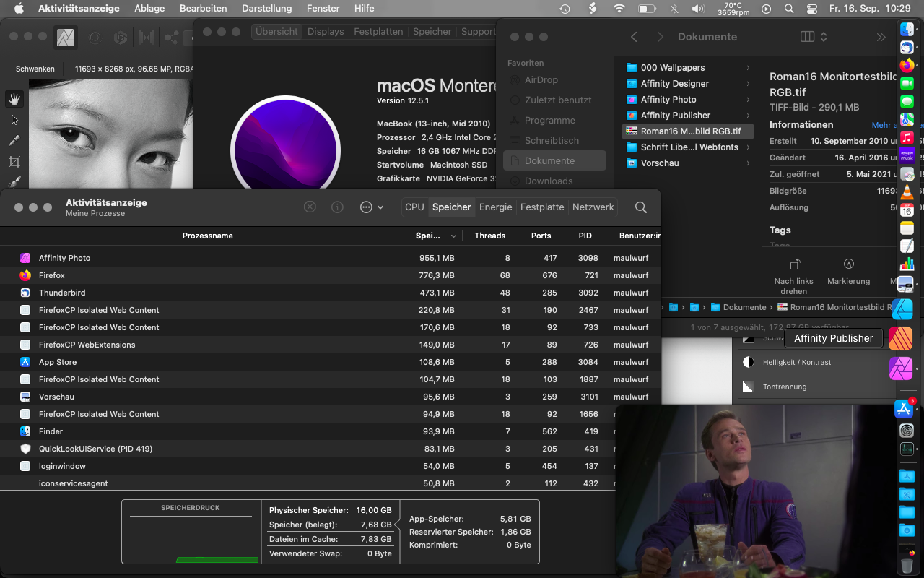Select Downloads in Finder sidebar
924x578 pixels.
coord(549,181)
